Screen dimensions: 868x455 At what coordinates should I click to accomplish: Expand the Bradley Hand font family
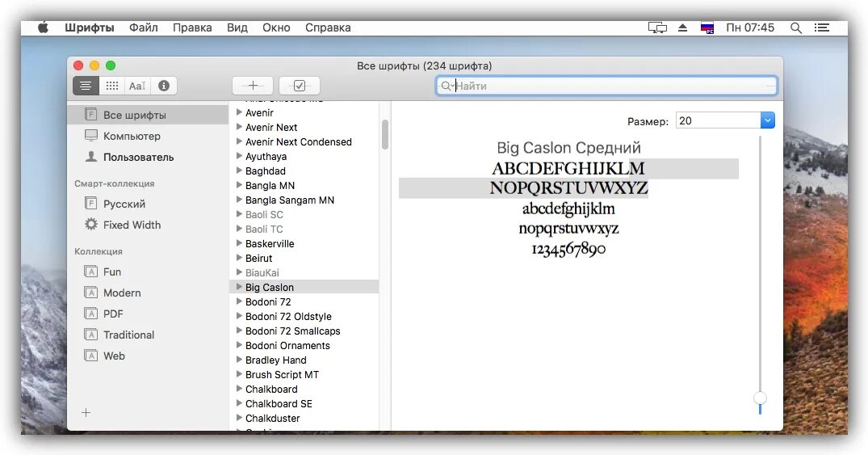(x=239, y=359)
